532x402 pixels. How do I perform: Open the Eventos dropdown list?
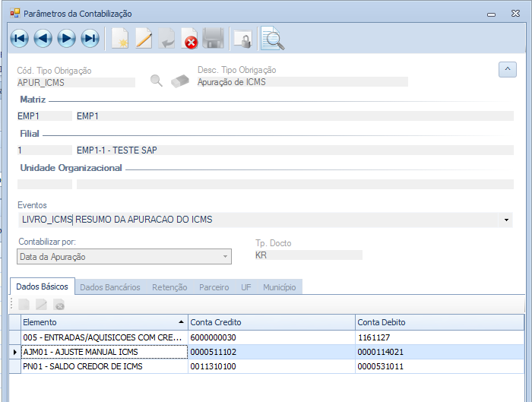[x=506, y=220]
